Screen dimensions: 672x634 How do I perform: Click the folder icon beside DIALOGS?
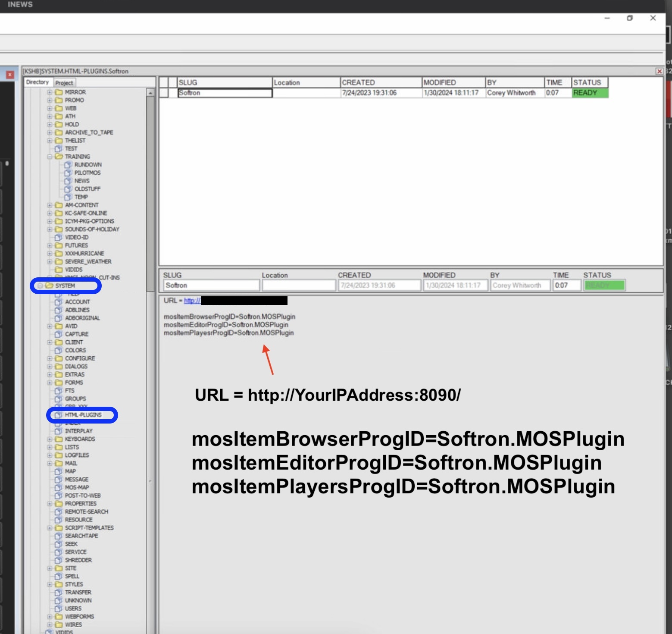[x=59, y=366]
